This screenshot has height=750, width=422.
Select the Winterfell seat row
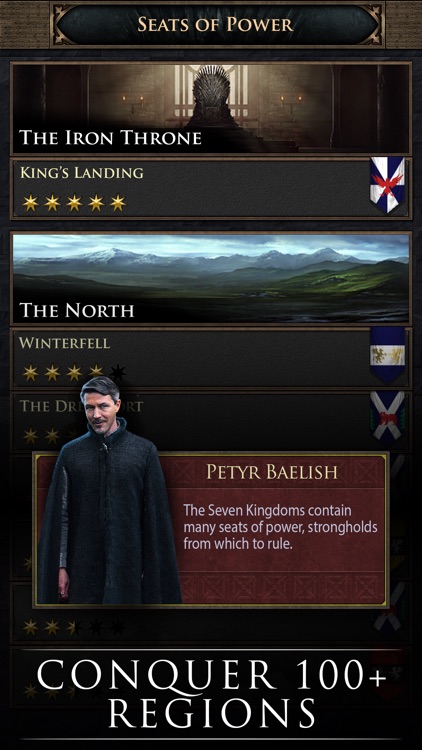211,357
